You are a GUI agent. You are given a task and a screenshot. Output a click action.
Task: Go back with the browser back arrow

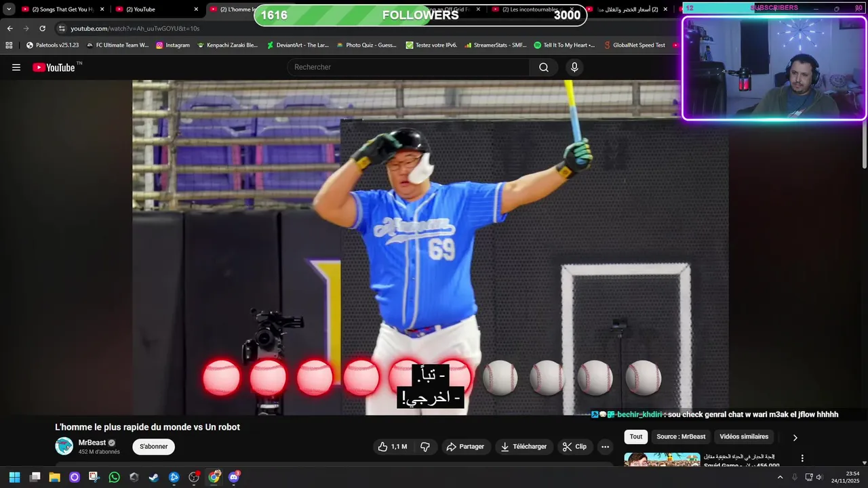click(9, 28)
